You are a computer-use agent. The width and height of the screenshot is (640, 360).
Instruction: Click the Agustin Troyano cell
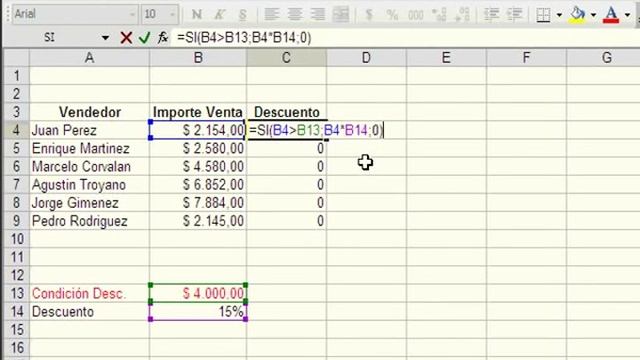pyautogui.click(x=89, y=184)
